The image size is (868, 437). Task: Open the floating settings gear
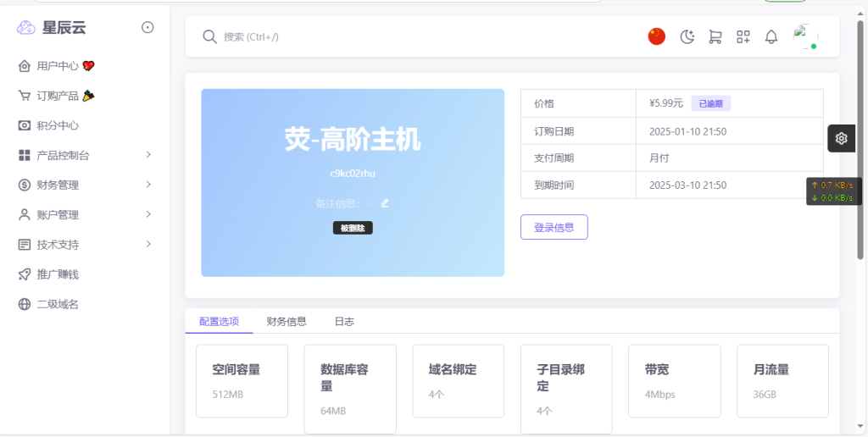tap(841, 138)
